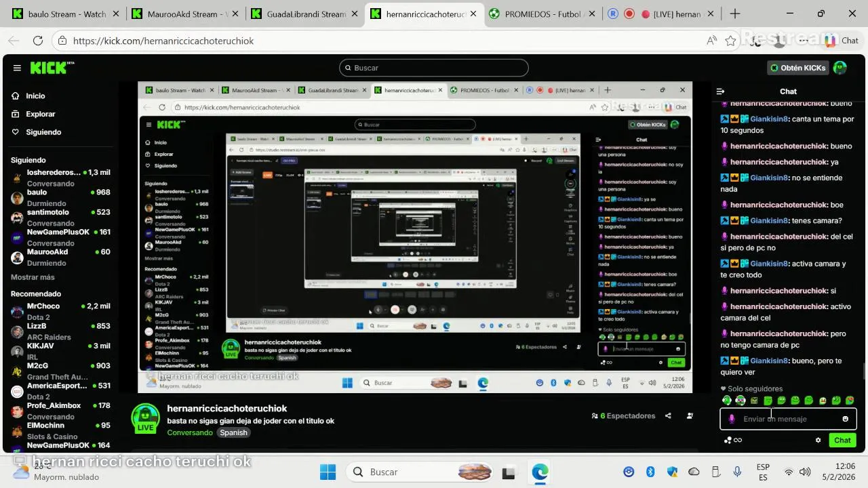Focus the Kick Buscar search field

click(x=434, y=68)
